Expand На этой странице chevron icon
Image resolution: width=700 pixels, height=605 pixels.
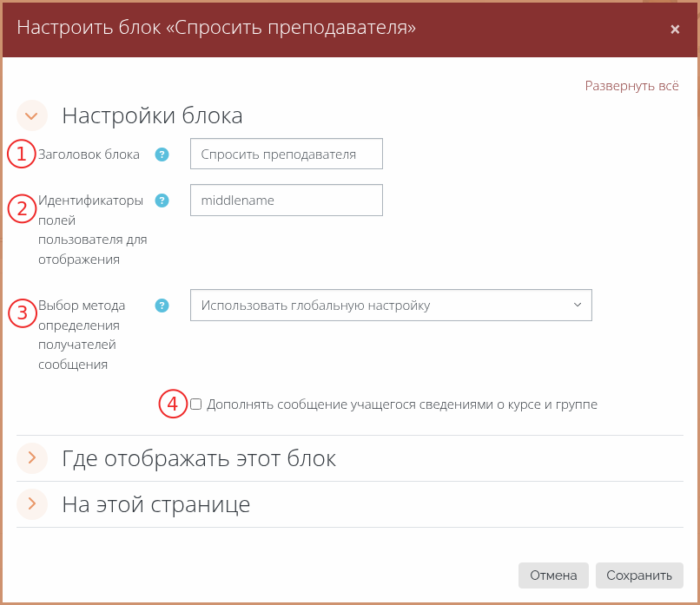pos(32,503)
